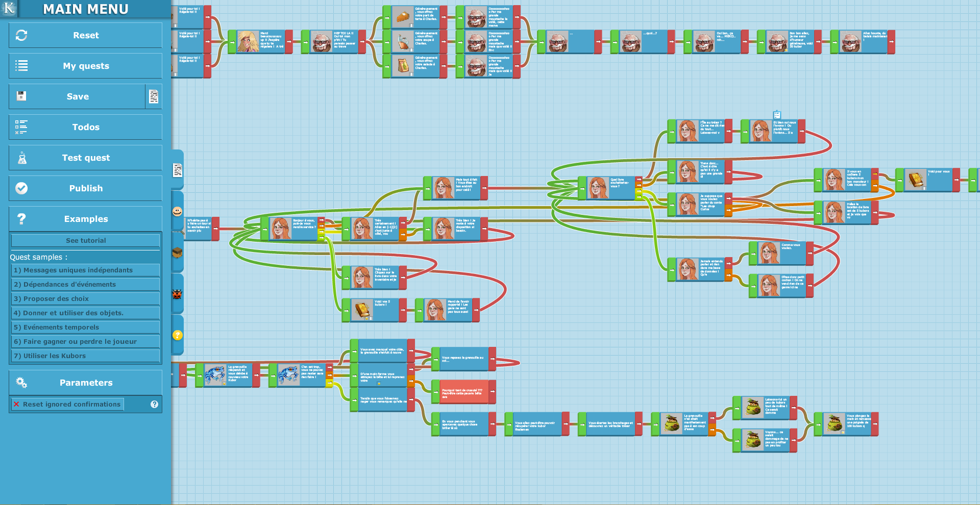Open the yellow question mark help tab
This screenshot has height=505, width=980.
[x=177, y=335]
